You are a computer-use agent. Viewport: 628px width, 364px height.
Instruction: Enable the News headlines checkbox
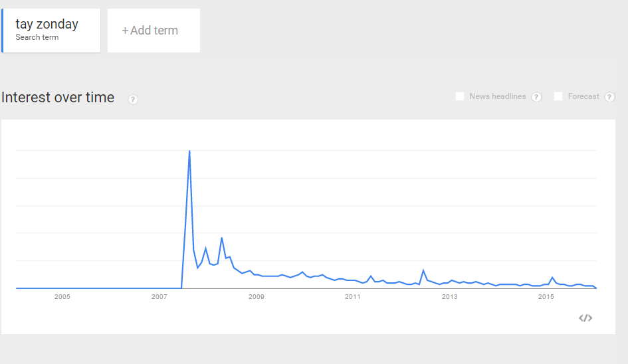[460, 97]
